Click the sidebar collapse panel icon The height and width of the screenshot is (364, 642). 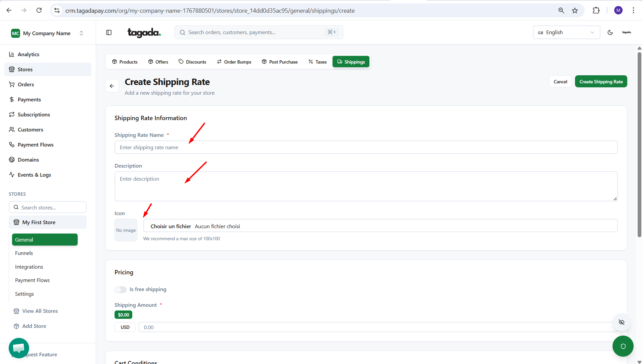tap(109, 32)
